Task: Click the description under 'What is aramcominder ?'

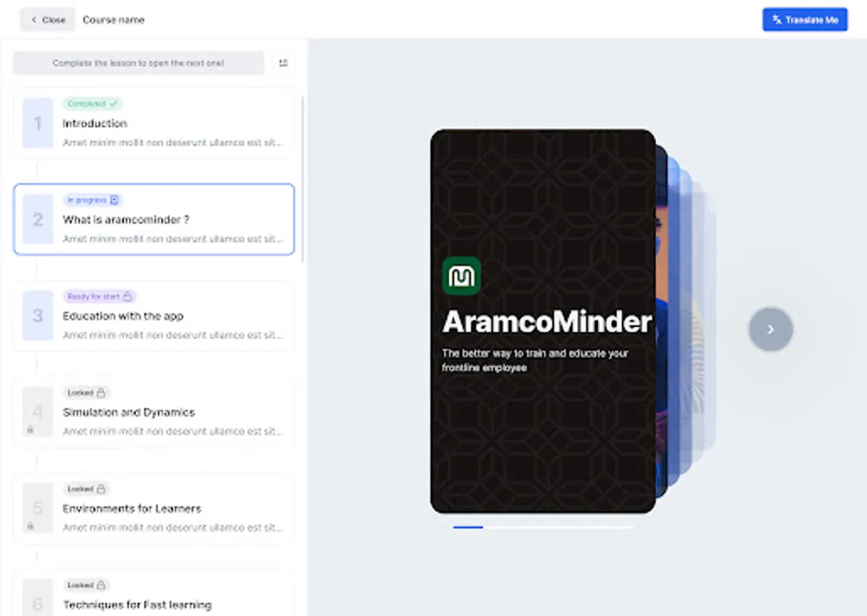Action: [x=173, y=239]
